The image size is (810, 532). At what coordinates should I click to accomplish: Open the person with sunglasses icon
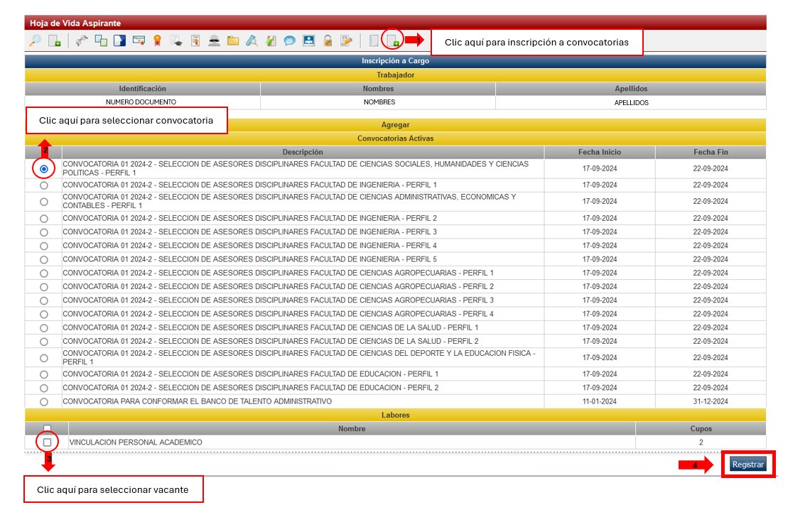214,40
